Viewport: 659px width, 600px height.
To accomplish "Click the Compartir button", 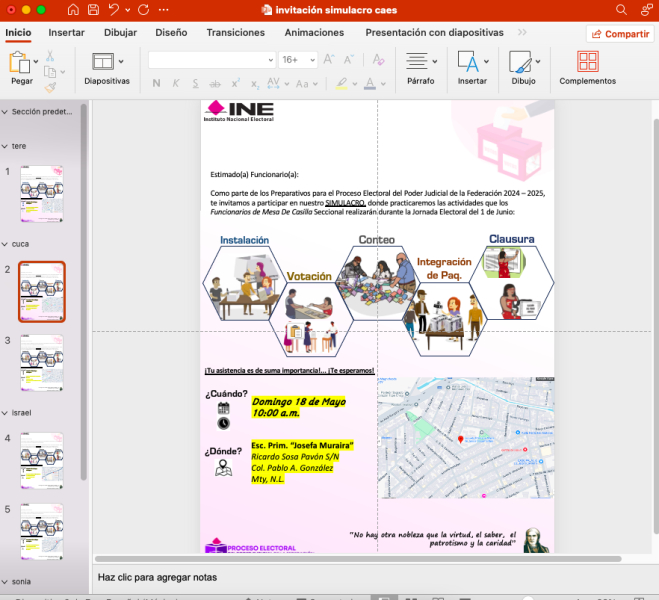I will [x=620, y=33].
